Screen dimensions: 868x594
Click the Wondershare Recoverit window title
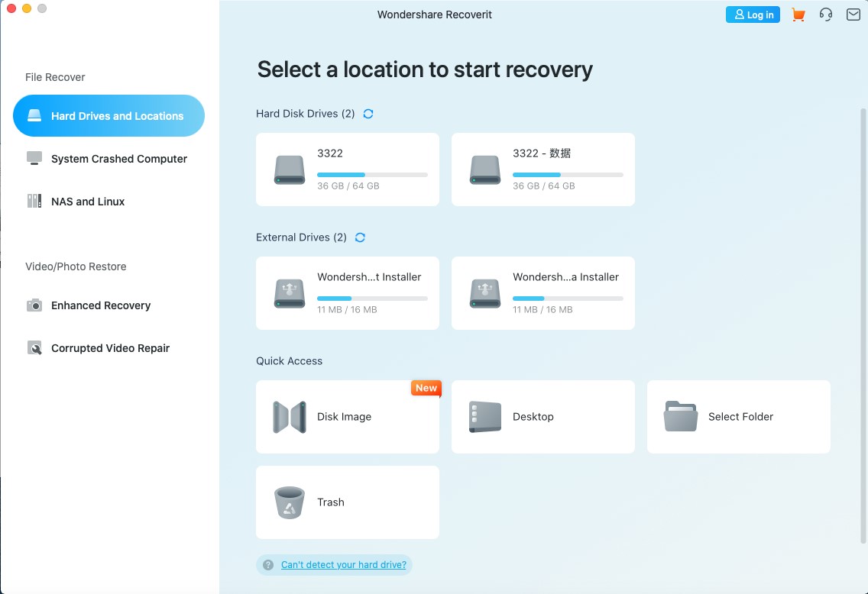pyautogui.click(x=435, y=15)
